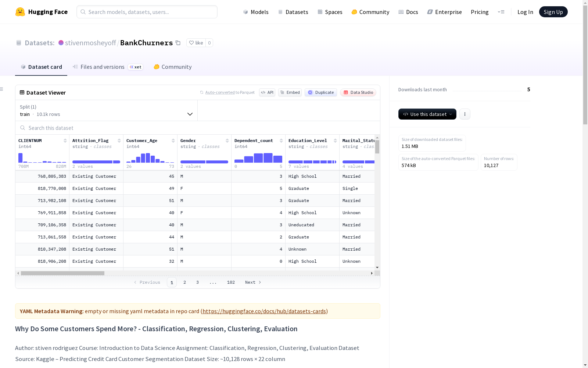Open Docs in the top navigation

tap(408, 12)
